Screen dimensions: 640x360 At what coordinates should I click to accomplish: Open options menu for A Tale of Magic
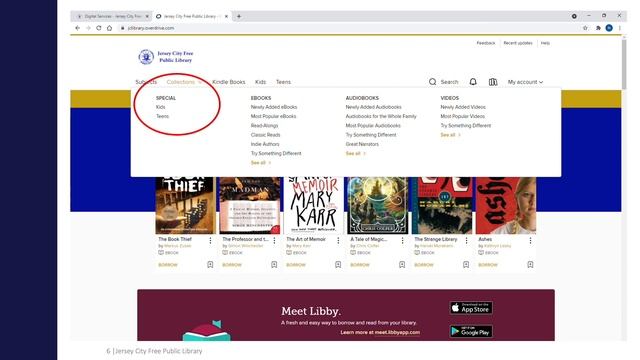402,241
